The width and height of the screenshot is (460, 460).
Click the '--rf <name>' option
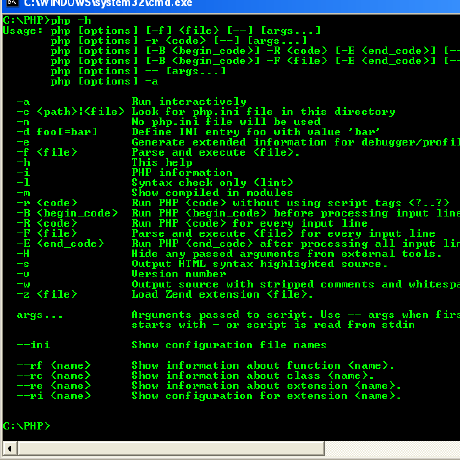click(54, 366)
